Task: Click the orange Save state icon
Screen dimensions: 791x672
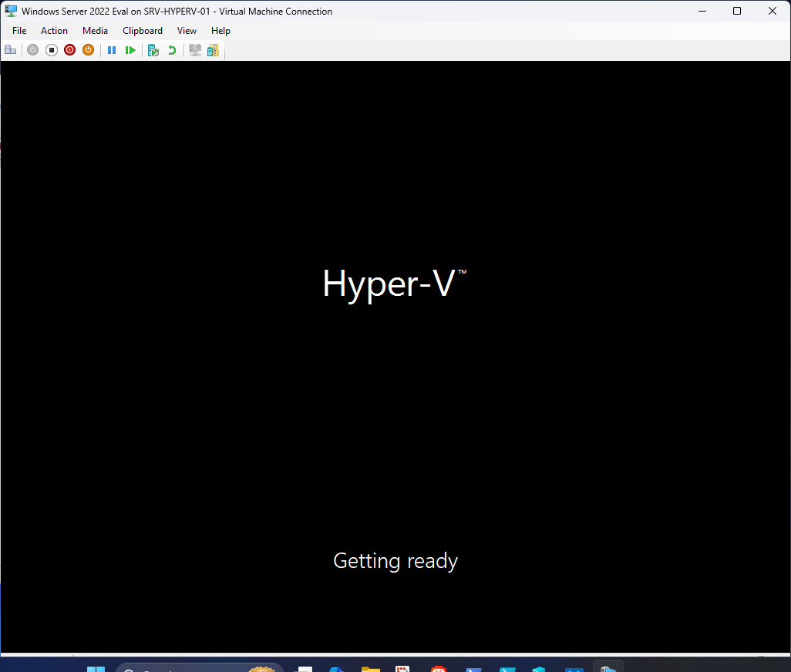Action: [x=88, y=49]
